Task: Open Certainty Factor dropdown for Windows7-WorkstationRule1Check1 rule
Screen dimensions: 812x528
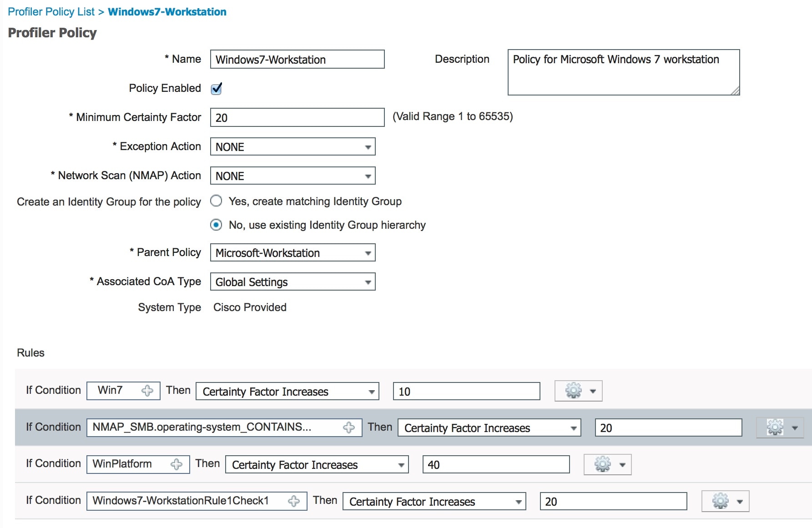Action: [x=434, y=502]
